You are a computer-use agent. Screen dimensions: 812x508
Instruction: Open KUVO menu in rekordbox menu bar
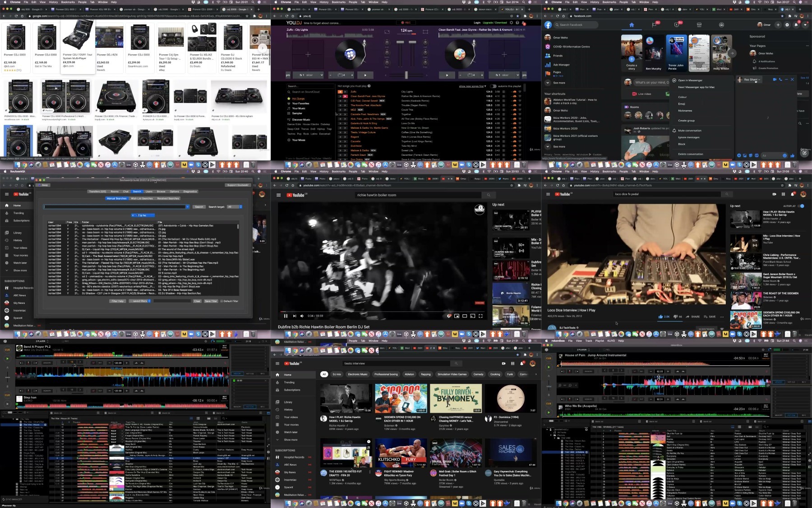611,341
